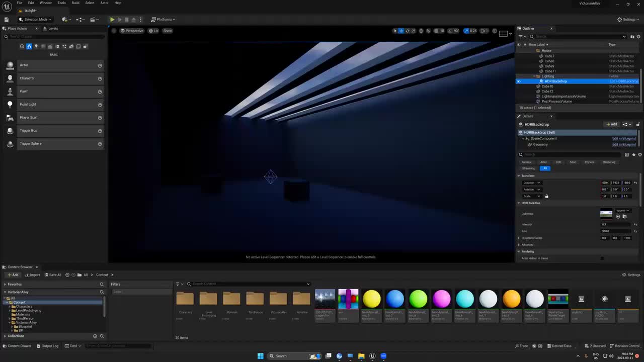
Task: Open the add content (cube plus) dropdown
Action: click(65, 19)
